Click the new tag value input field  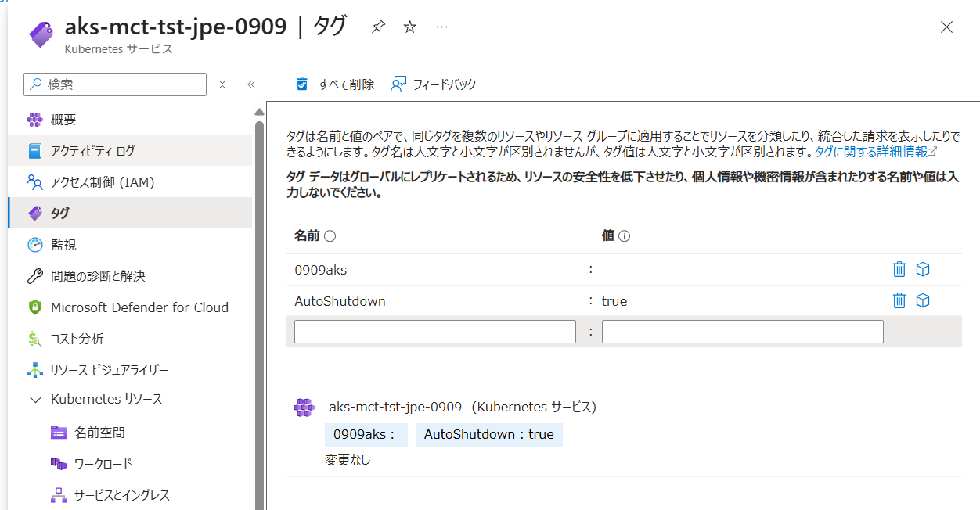click(x=743, y=332)
